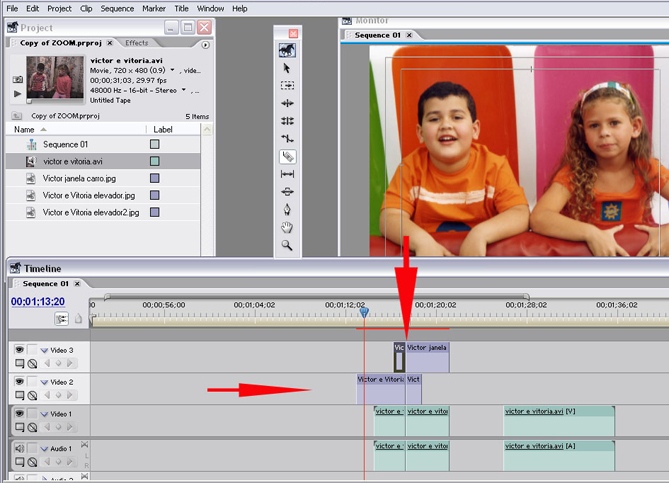Toggle Video 2 track visibility eye

point(19,382)
